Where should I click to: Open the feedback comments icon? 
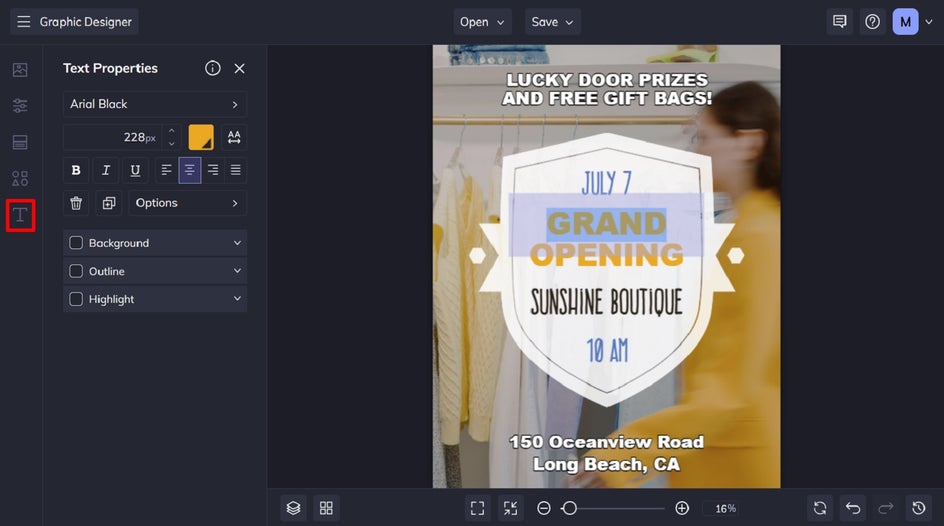[x=839, y=22]
